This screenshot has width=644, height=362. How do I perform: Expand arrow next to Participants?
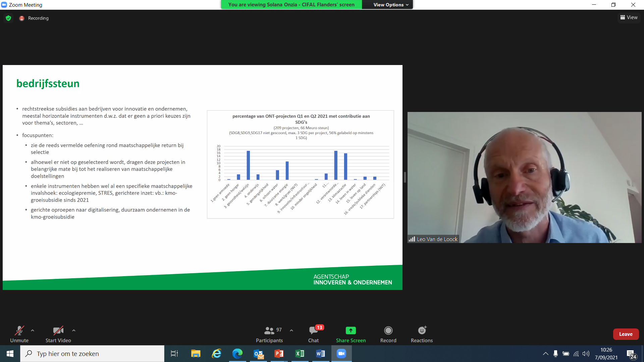(x=291, y=330)
